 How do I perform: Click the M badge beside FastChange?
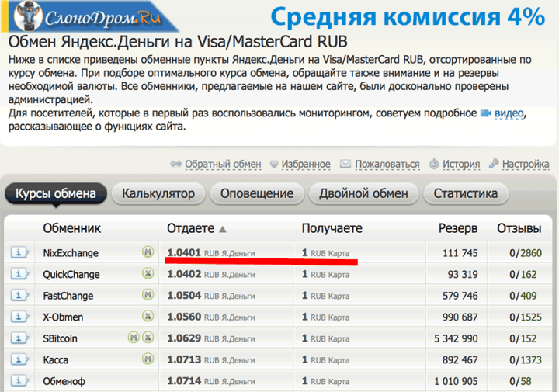click(x=148, y=295)
